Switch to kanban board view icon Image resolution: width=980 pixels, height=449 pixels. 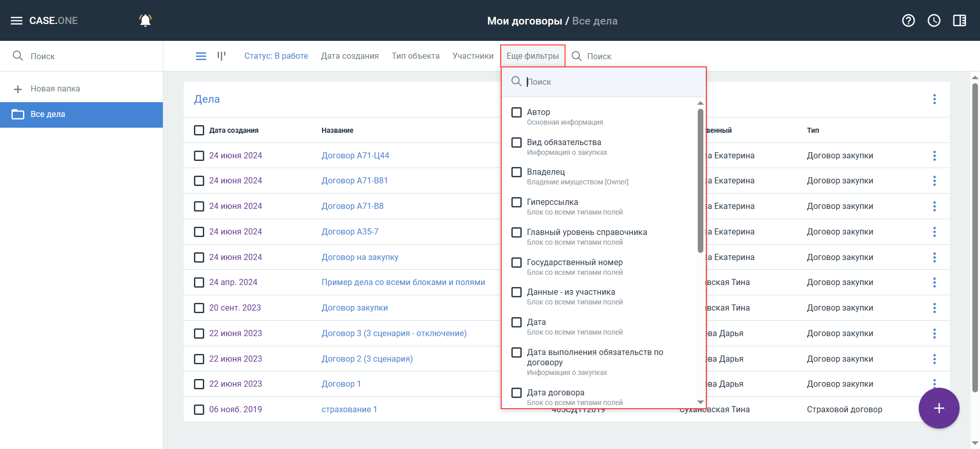[x=222, y=56]
